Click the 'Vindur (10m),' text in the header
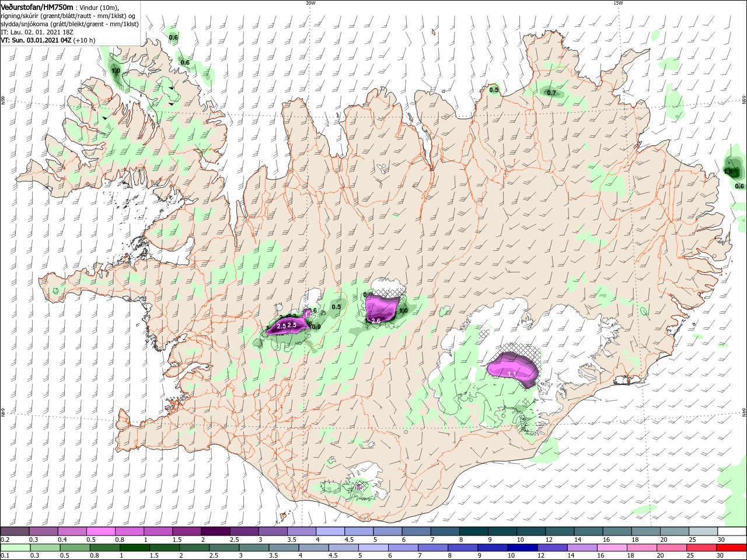The image size is (747, 560). pos(99,8)
